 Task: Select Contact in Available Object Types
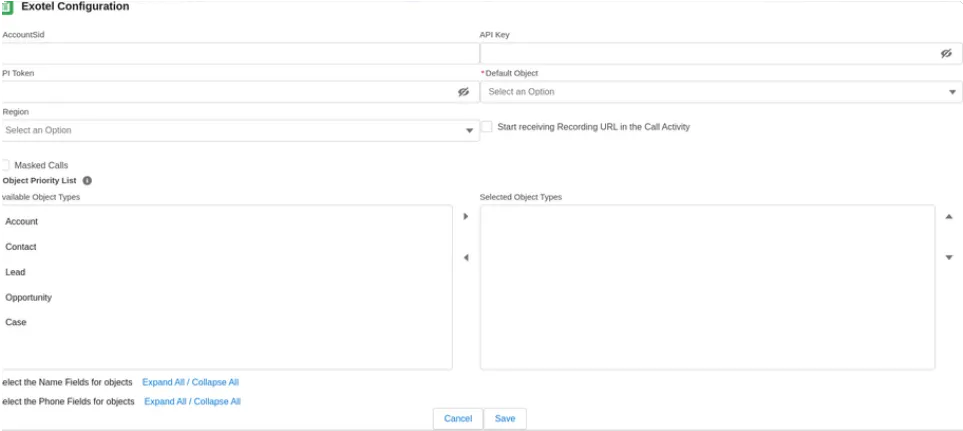(226, 247)
